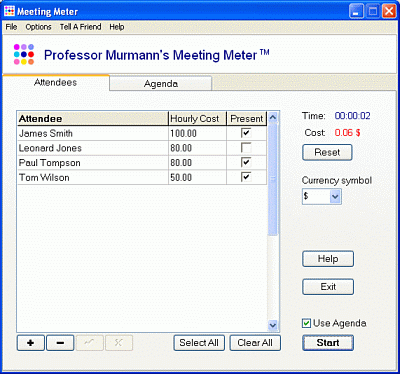Click the Exit button
This screenshot has height=374, width=400.
click(x=328, y=287)
